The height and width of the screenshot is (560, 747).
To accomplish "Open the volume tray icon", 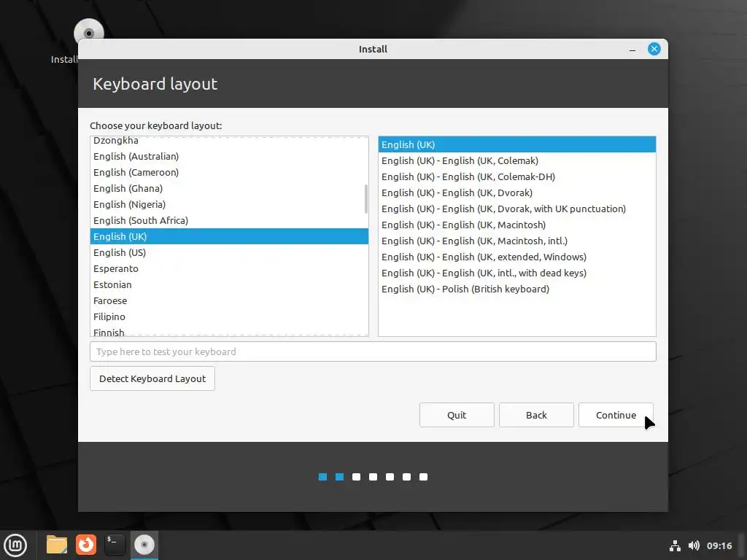I will point(694,545).
